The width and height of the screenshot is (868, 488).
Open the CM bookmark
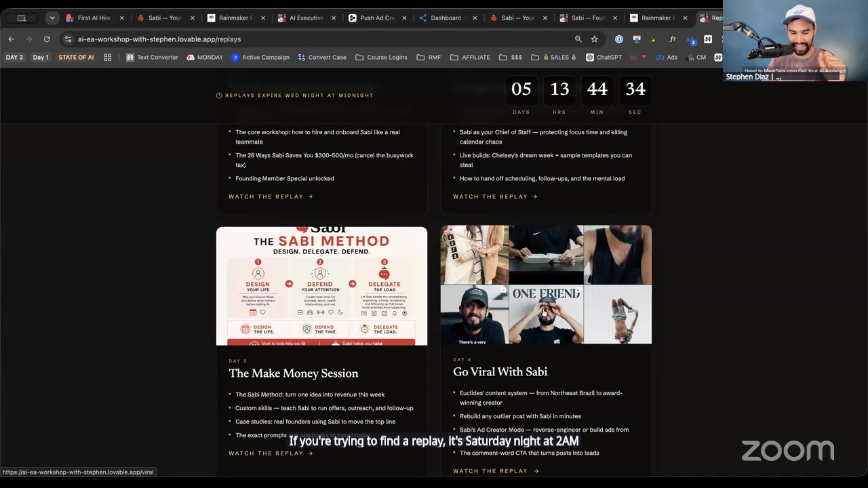[696, 58]
